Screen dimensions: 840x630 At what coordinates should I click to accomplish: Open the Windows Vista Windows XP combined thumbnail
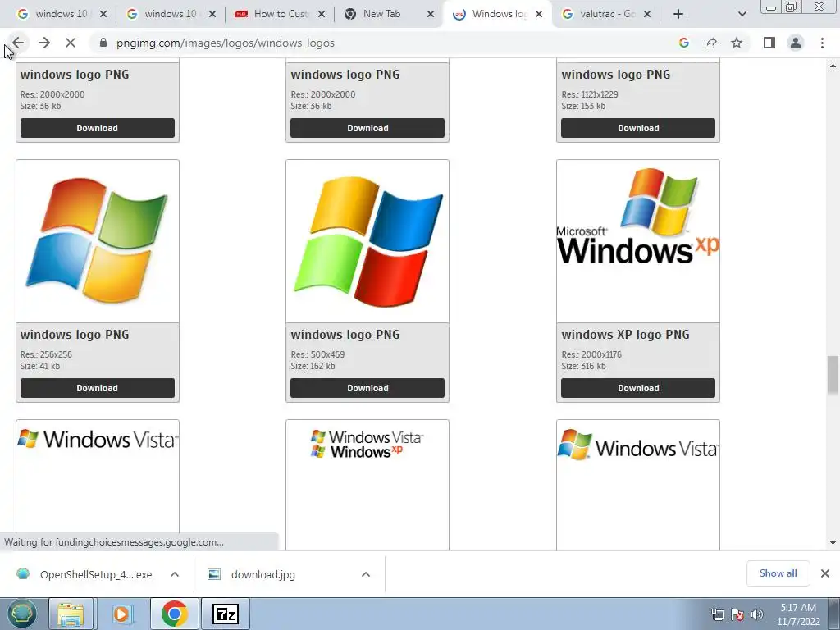click(x=367, y=445)
